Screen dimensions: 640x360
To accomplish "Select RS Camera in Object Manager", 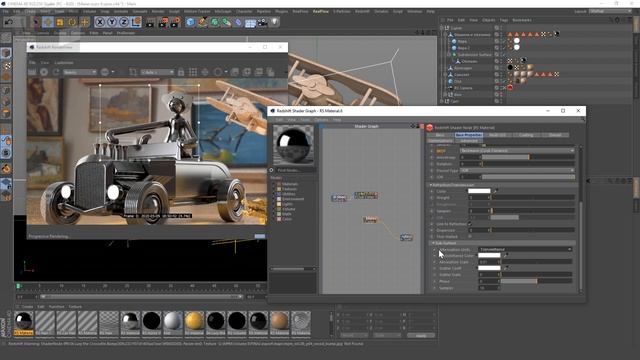I will (x=463, y=88).
